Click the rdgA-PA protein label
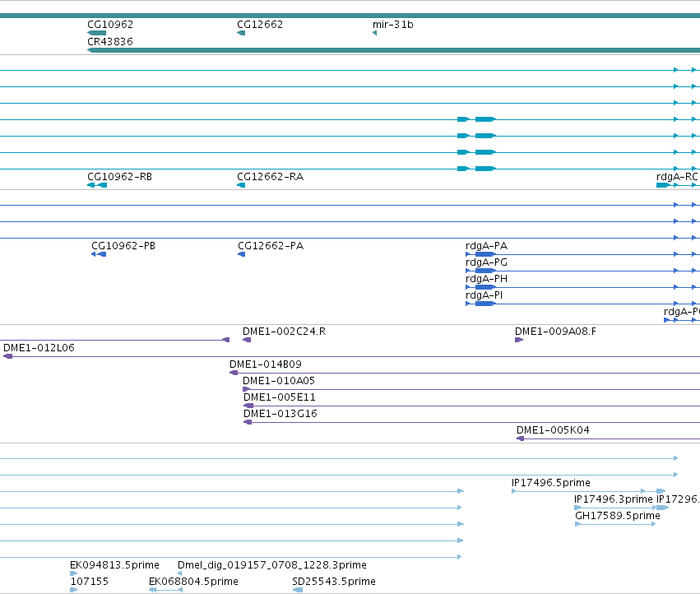This screenshot has height=594, width=700. pyautogui.click(x=487, y=246)
